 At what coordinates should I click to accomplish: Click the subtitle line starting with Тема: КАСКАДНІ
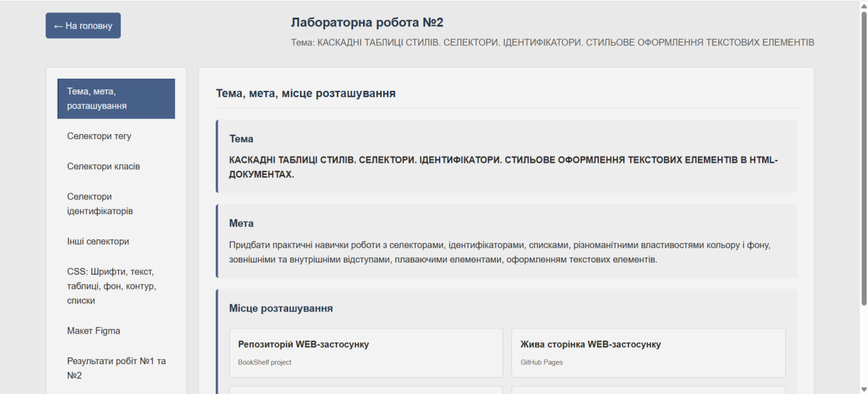pos(552,42)
